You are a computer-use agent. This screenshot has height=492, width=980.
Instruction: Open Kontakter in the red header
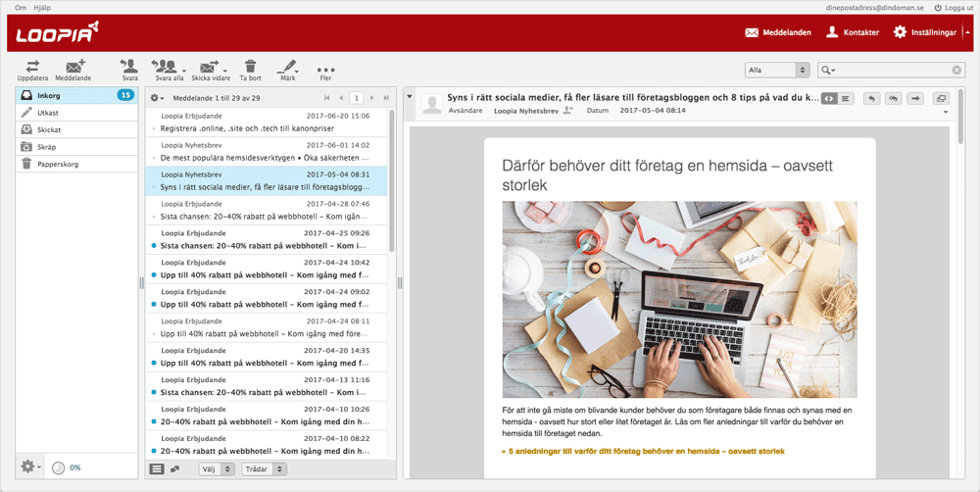point(853,32)
